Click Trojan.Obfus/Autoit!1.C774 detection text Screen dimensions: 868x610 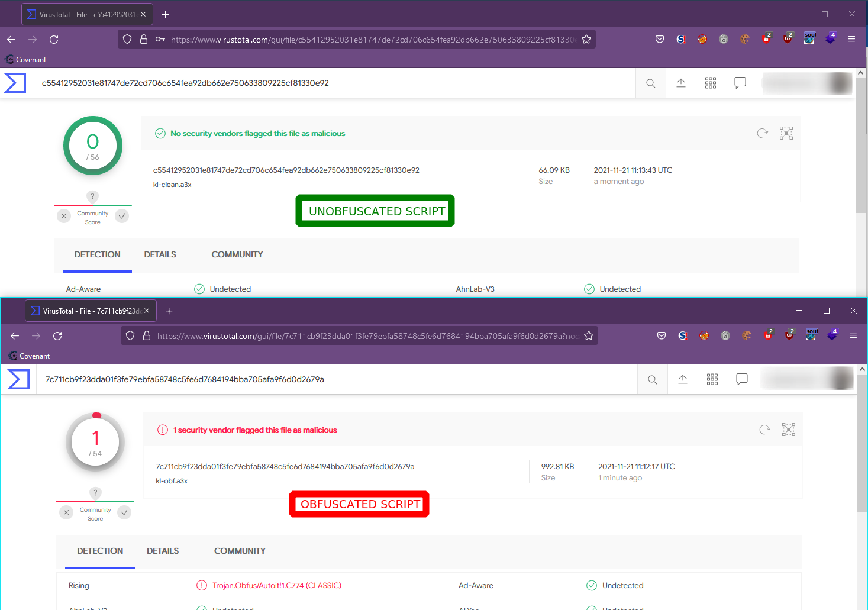277,585
